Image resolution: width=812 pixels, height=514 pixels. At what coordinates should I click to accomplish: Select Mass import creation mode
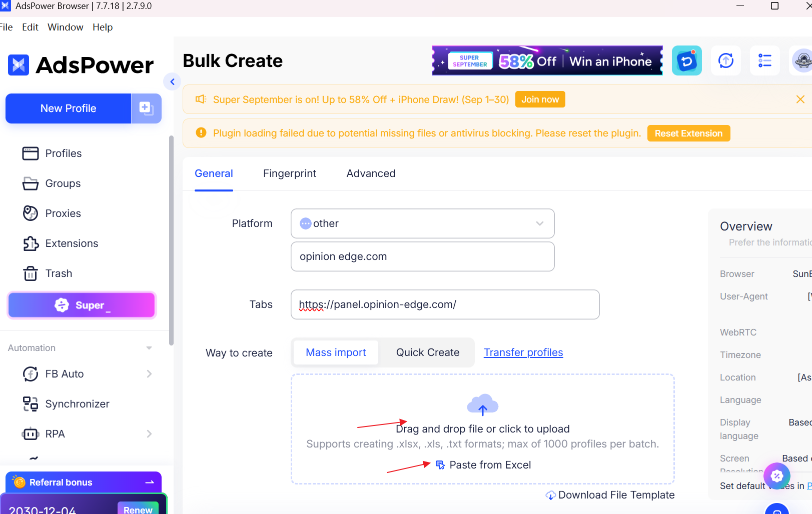coord(336,352)
